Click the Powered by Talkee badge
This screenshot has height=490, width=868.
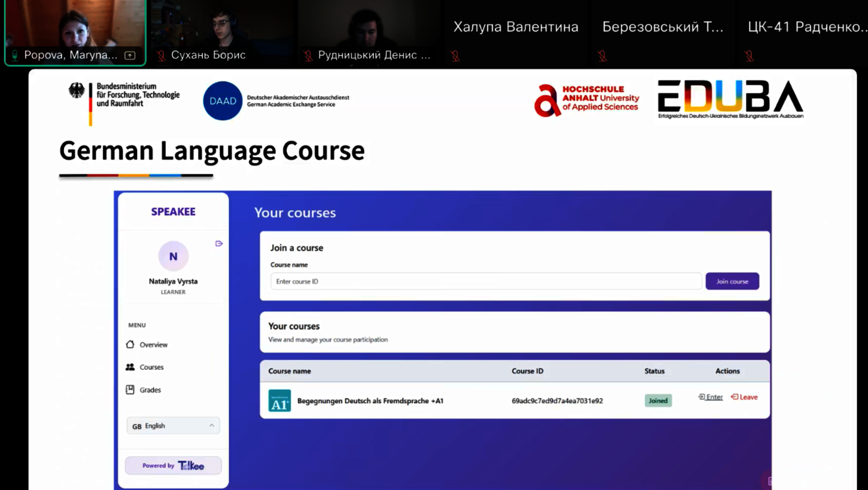(173, 465)
